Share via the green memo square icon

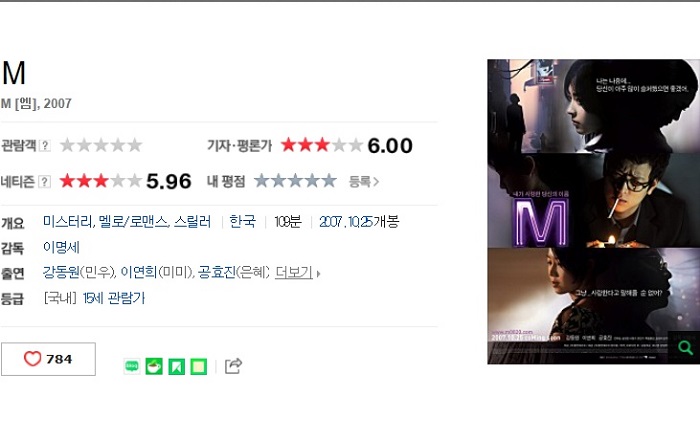[199, 366]
